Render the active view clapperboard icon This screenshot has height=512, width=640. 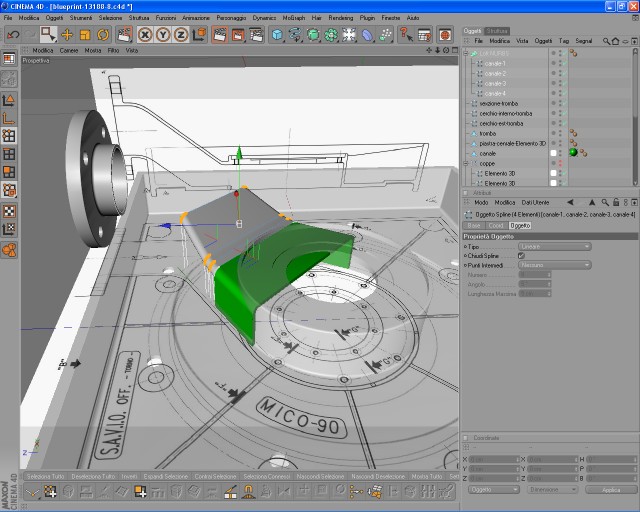click(x=220, y=35)
